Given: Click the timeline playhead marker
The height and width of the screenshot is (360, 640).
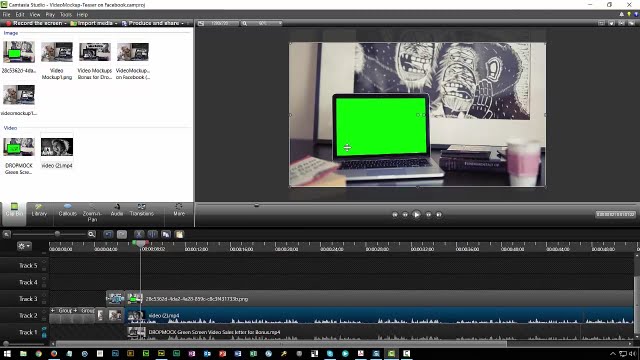Looking at the screenshot, I should [x=140, y=243].
